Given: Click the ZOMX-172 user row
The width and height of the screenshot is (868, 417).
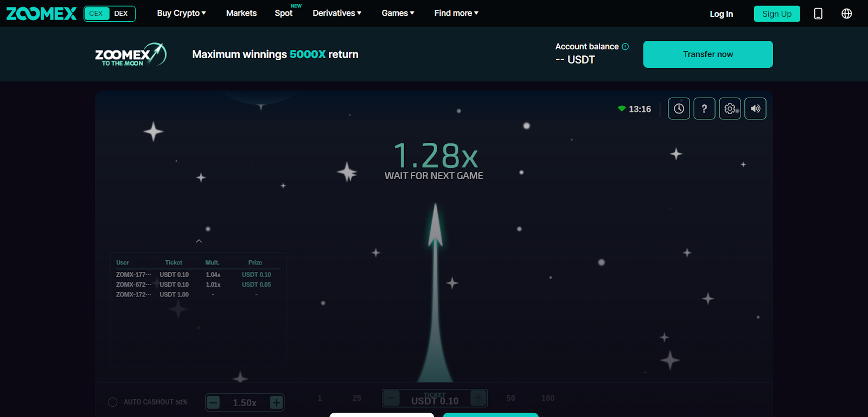Looking at the screenshot, I should (x=198, y=294).
